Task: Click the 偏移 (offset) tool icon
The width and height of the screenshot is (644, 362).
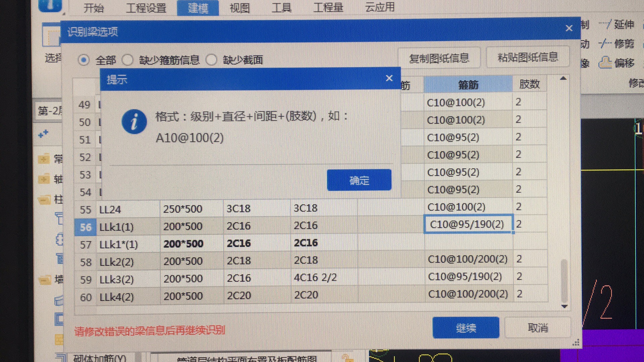Action: pos(605,63)
